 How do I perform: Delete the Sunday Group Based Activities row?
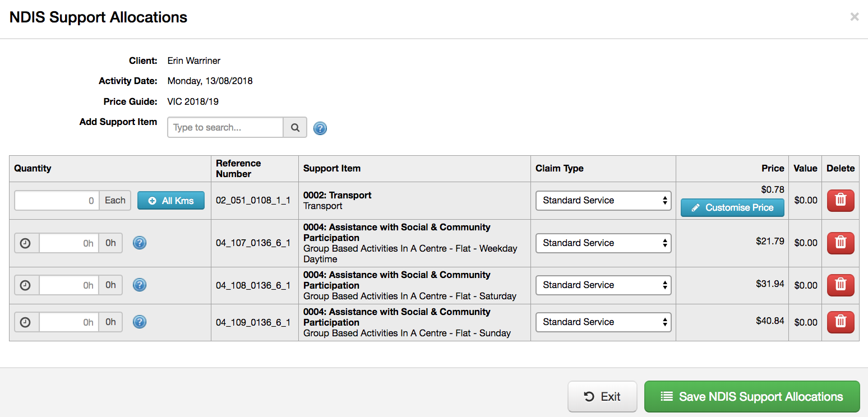point(840,322)
